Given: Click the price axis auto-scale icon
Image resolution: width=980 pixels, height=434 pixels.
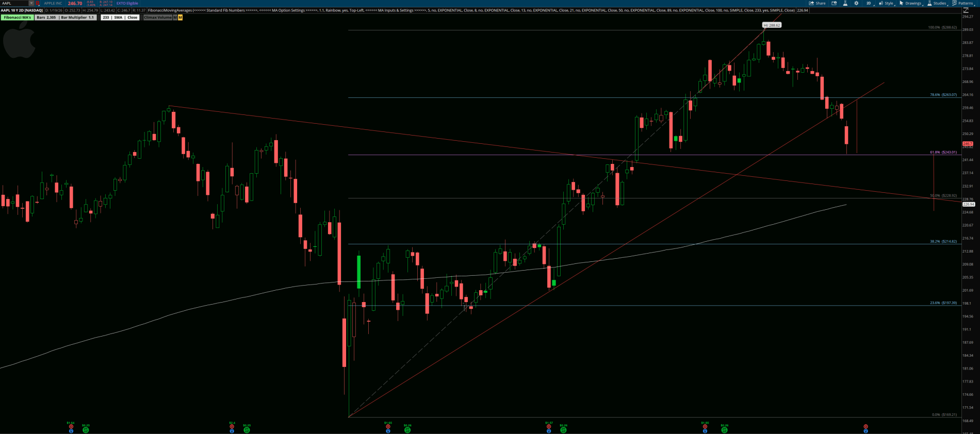Looking at the screenshot, I should [x=966, y=10].
